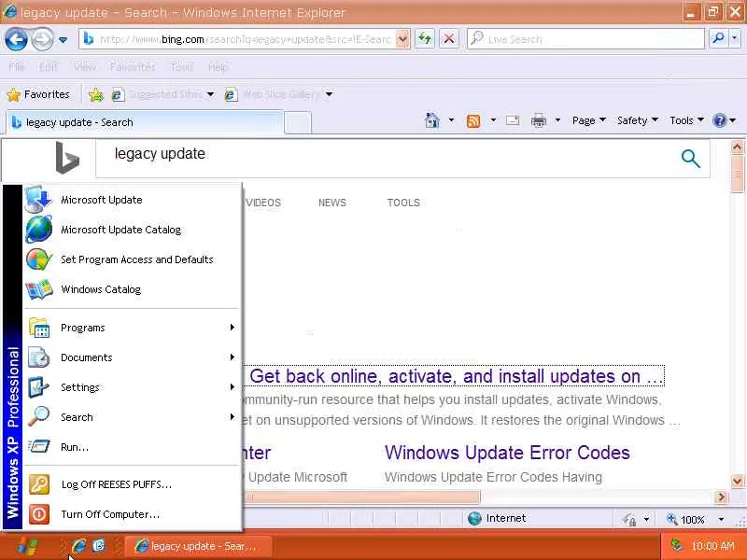Select Turn Off Computer...
This screenshot has width=747, height=560.
click(132, 514)
